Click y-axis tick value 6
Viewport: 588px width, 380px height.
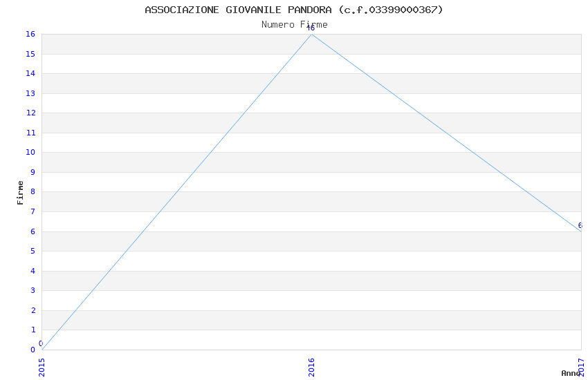pos(33,231)
